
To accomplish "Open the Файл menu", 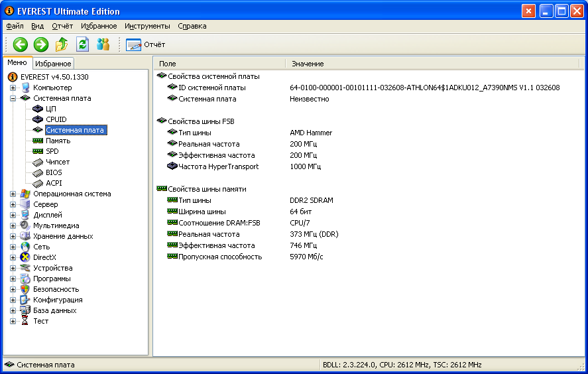I will 15,26.
